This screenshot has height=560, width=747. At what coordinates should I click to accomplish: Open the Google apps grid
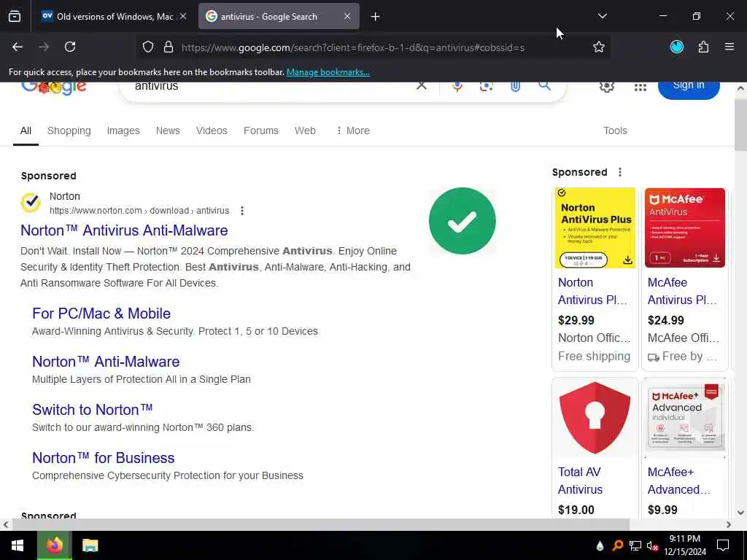(x=640, y=87)
